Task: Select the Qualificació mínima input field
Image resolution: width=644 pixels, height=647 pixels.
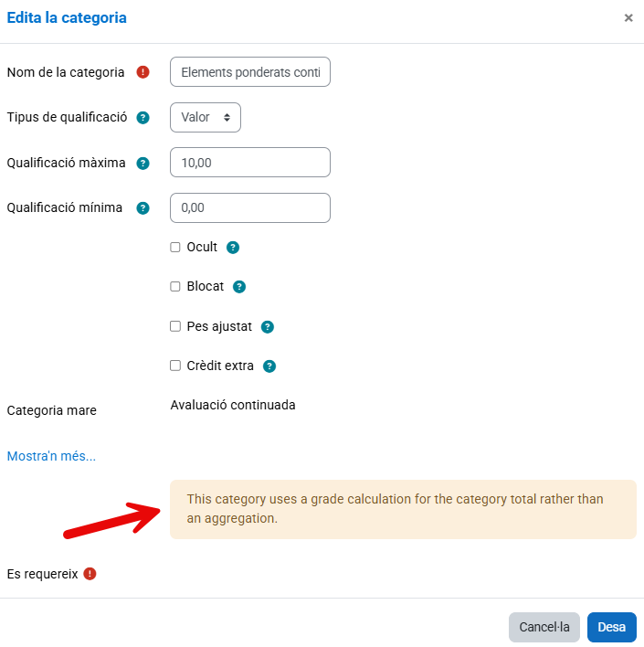Action: [x=250, y=207]
